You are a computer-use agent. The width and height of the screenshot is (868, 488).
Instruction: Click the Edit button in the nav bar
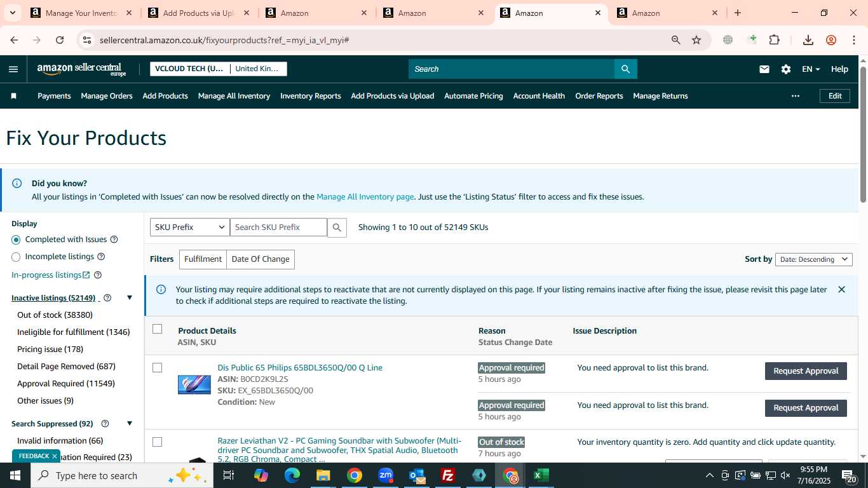point(835,96)
